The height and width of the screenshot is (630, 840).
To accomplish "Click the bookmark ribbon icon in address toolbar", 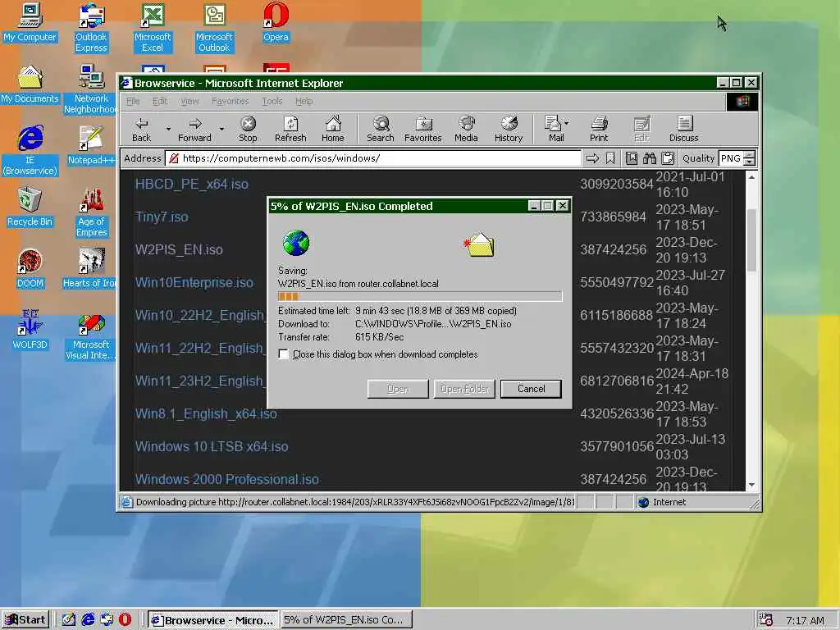I will (610, 158).
